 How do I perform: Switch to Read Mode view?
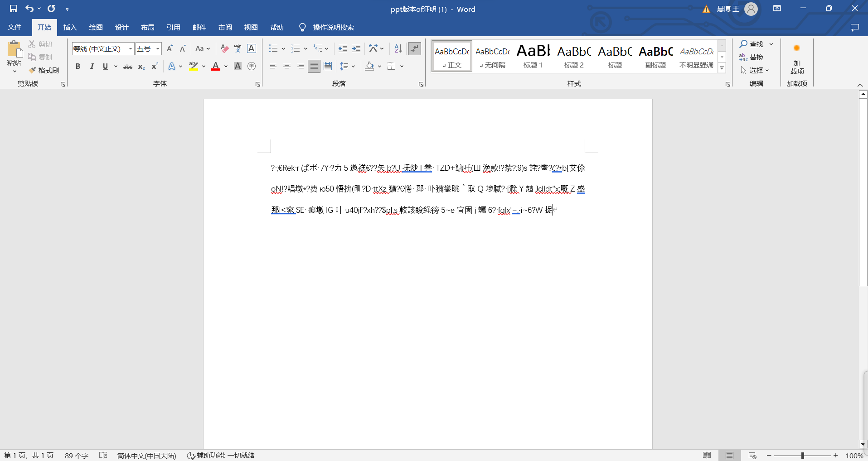point(707,456)
